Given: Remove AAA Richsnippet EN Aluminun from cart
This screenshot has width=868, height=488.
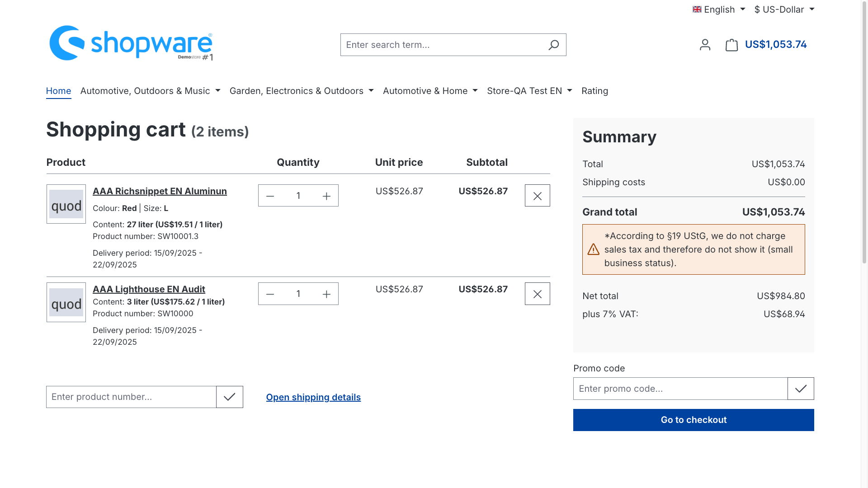Looking at the screenshot, I should pyautogui.click(x=537, y=196).
